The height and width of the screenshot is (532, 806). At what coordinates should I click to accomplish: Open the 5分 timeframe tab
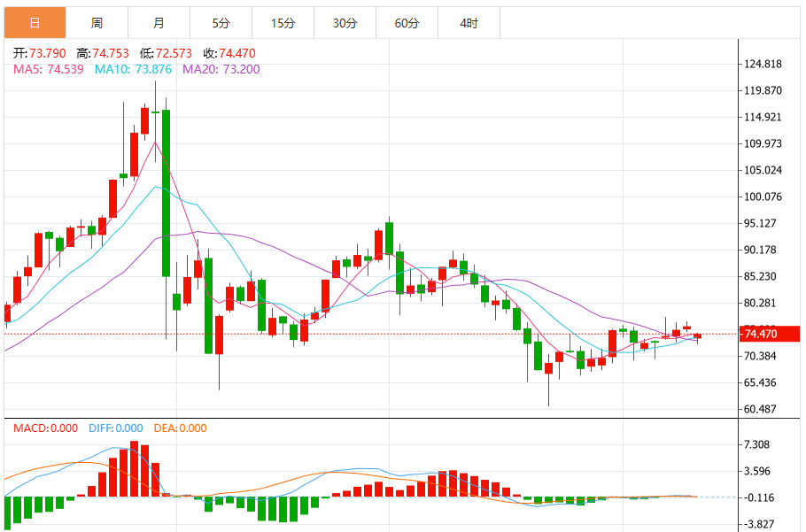tap(221, 23)
